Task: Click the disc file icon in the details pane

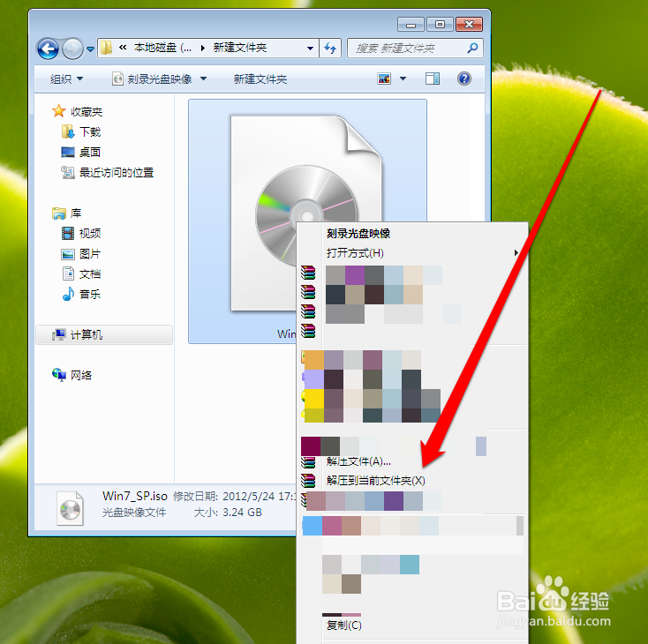Action: pos(70,508)
